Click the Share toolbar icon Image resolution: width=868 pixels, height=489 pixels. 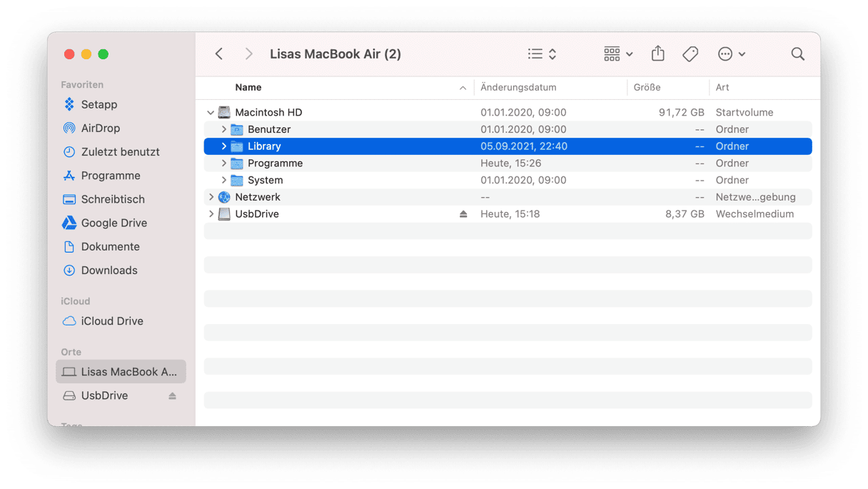(658, 54)
